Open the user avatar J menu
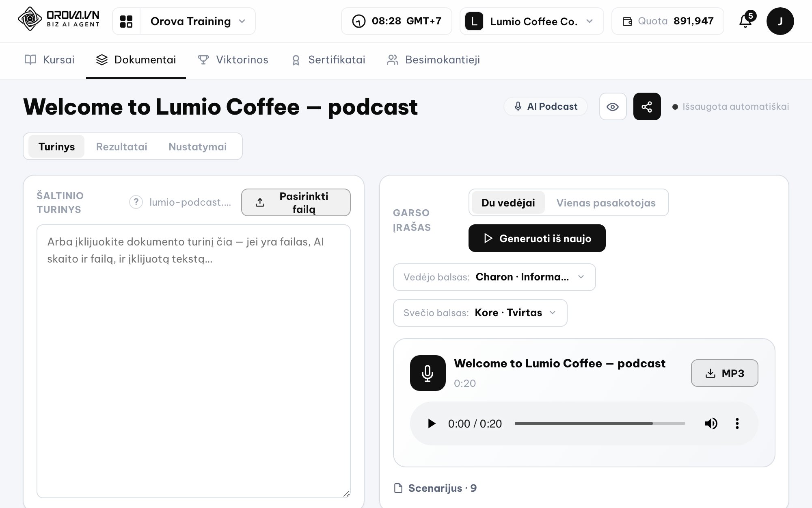Screen dimensions: 812x508 [x=780, y=21]
